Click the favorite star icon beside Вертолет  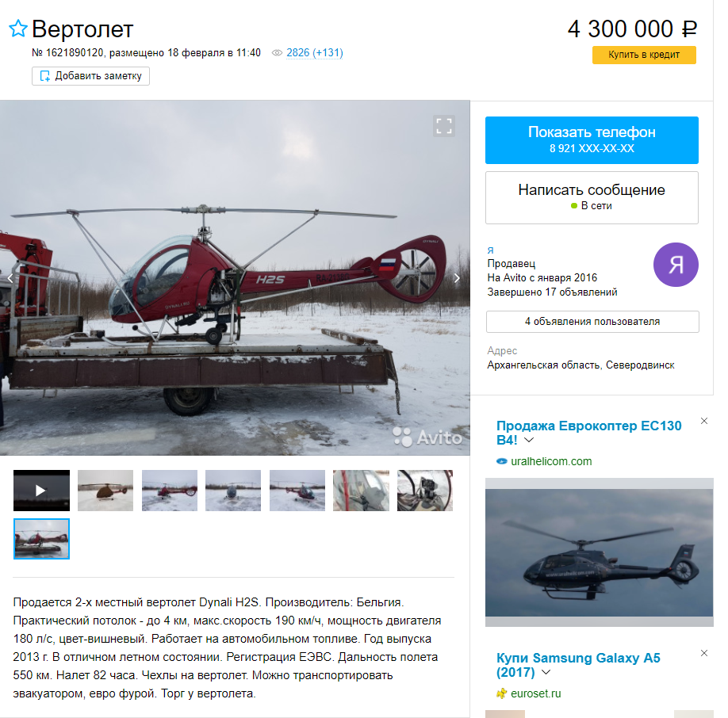click(18, 29)
